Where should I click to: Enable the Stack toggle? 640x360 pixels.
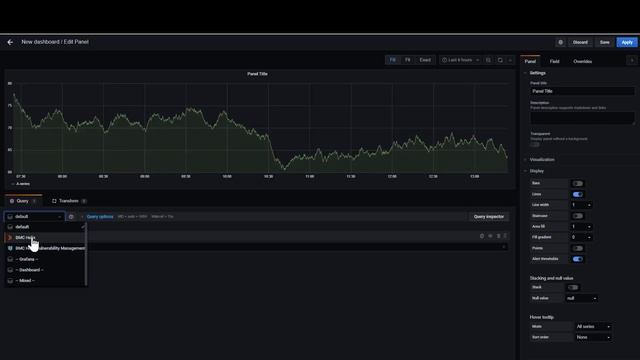(x=573, y=287)
